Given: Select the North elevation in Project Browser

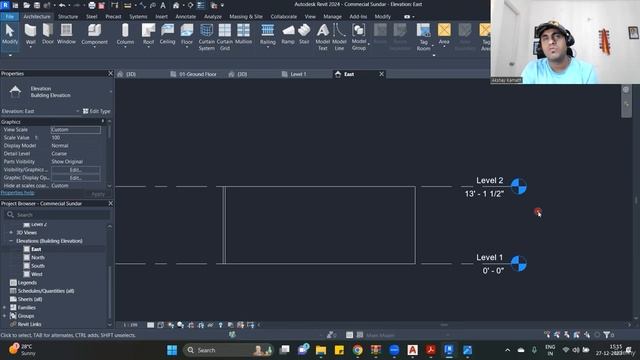Looking at the screenshot, I should point(38,258).
